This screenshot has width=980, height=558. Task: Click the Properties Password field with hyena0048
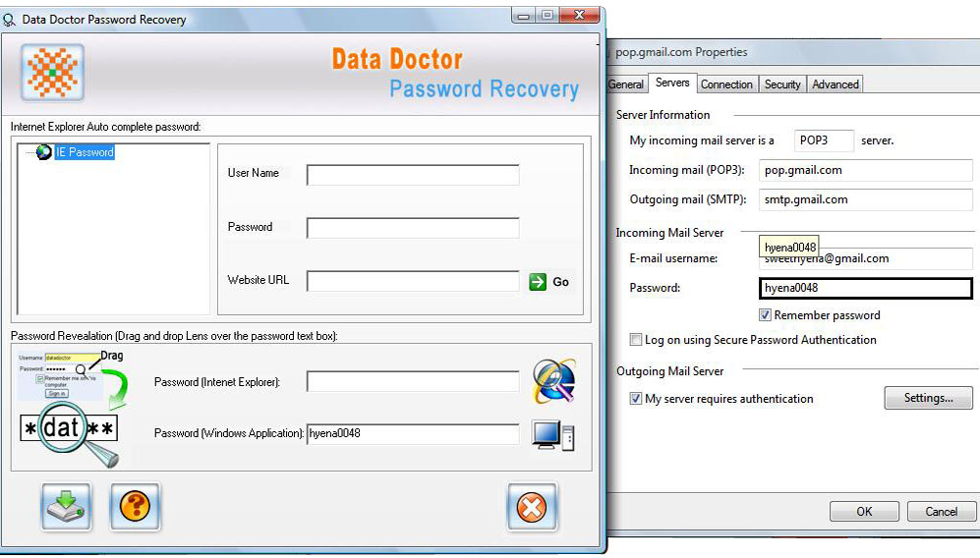tap(866, 288)
